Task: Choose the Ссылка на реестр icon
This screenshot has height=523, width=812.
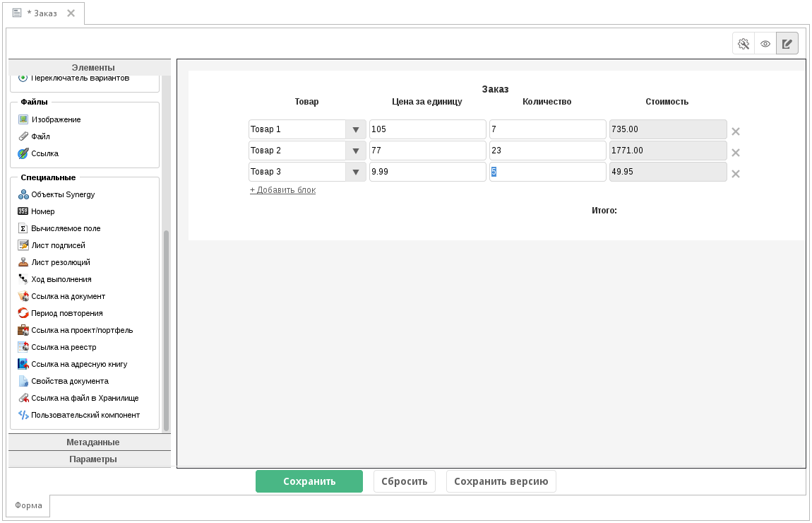Action: coord(23,347)
